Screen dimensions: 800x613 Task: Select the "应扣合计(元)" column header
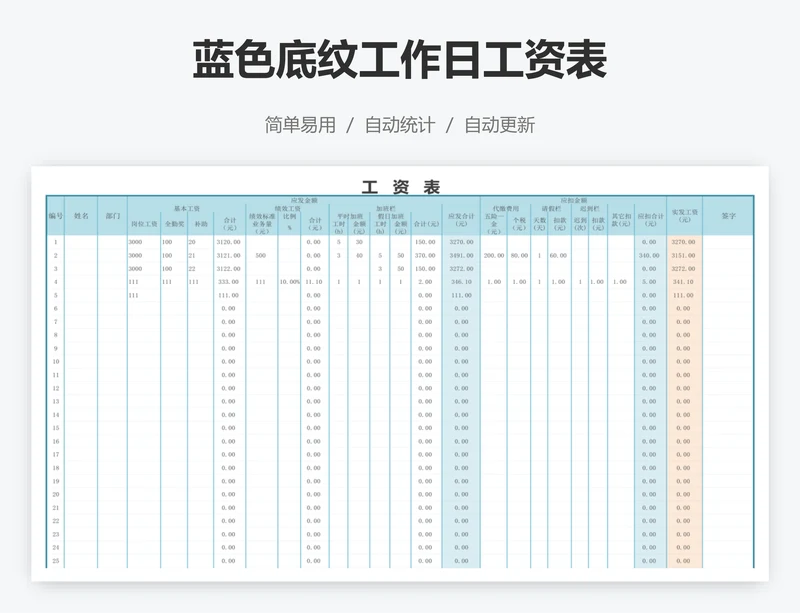(651, 220)
